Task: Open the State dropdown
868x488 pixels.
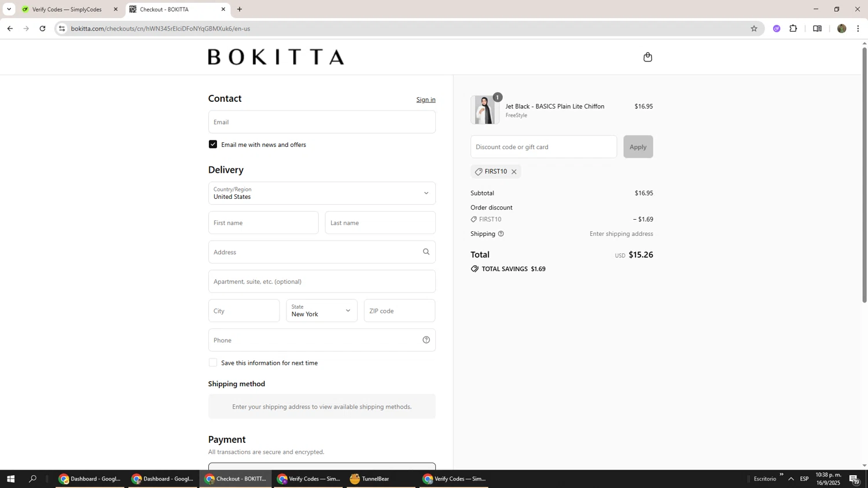Action: (322, 310)
